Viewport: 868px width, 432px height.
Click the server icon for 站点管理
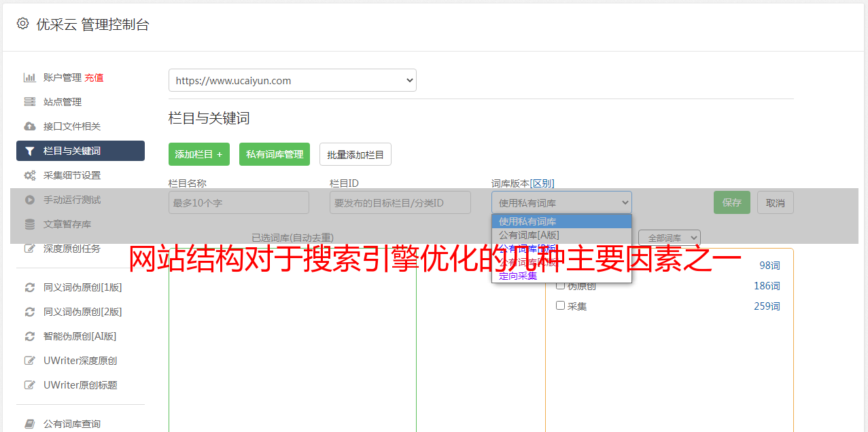[30, 102]
